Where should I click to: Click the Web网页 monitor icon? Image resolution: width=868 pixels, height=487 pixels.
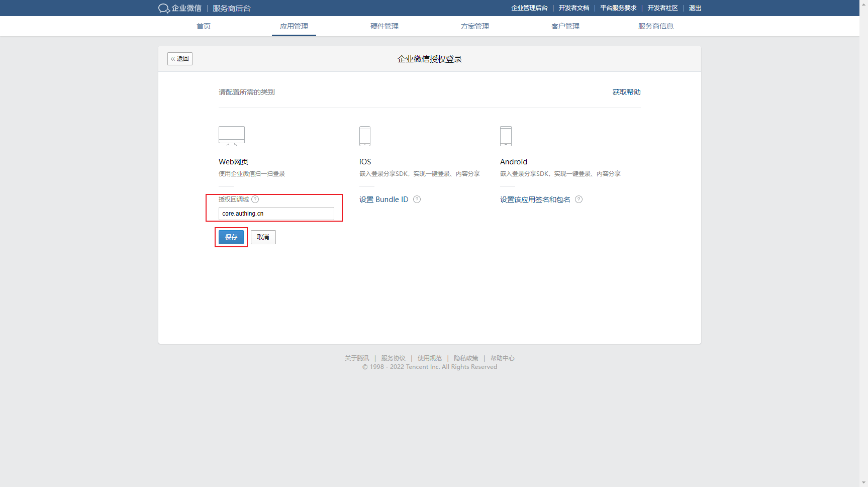coord(232,136)
